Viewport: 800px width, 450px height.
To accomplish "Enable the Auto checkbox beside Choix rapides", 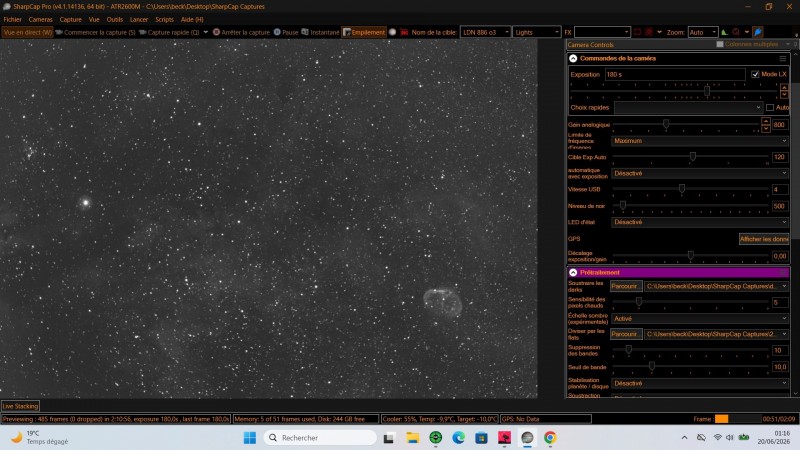I will tap(770, 108).
